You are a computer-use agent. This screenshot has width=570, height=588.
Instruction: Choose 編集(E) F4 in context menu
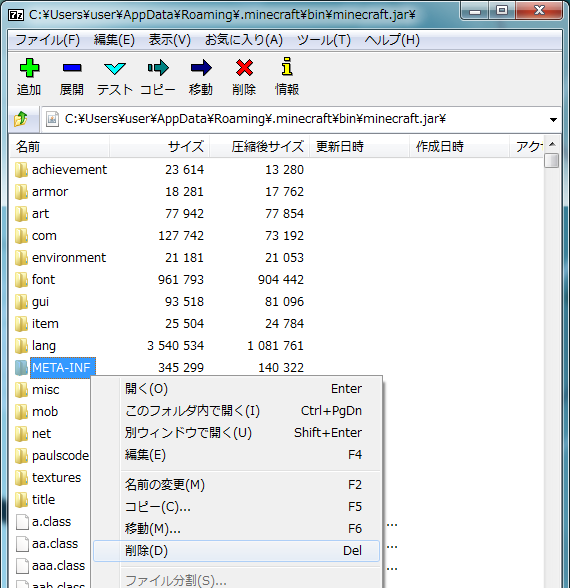point(236,455)
